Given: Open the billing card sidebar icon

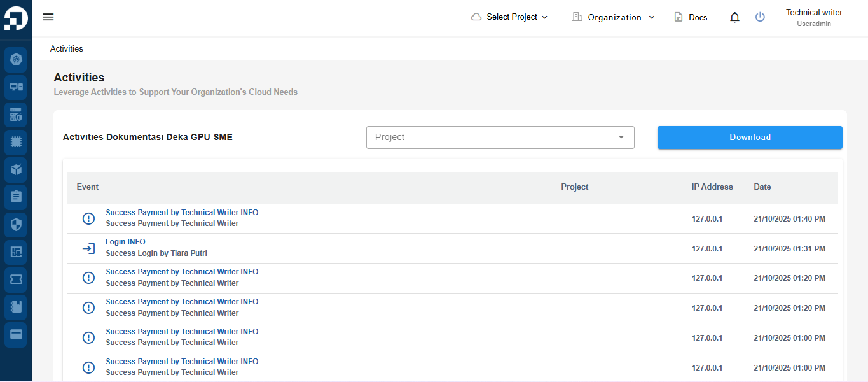Looking at the screenshot, I should click(x=16, y=334).
